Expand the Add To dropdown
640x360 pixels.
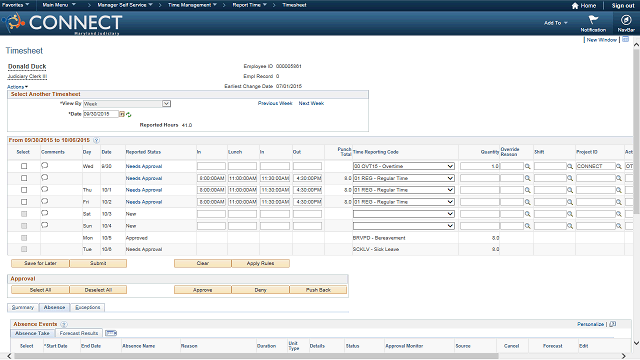[x=556, y=23]
